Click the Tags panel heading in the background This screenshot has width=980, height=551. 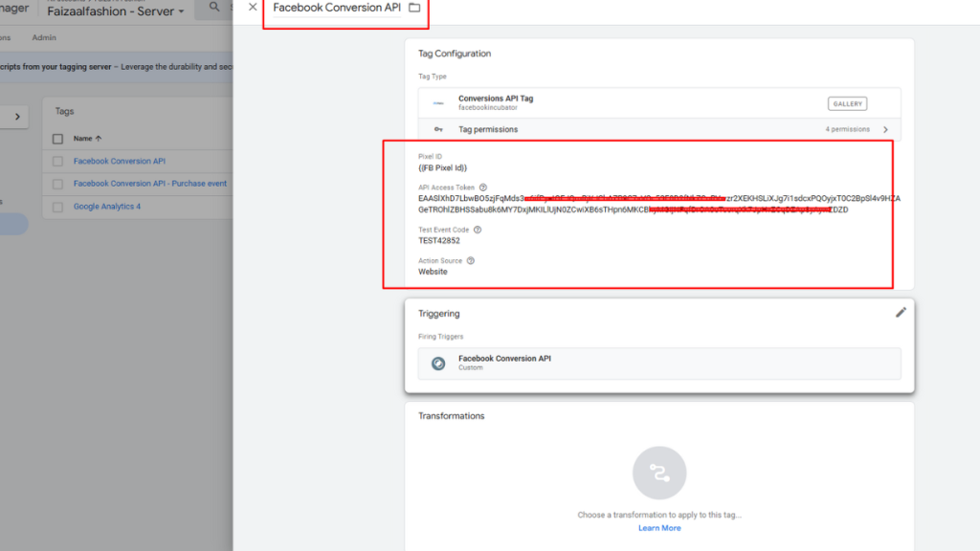pyautogui.click(x=64, y=111)
